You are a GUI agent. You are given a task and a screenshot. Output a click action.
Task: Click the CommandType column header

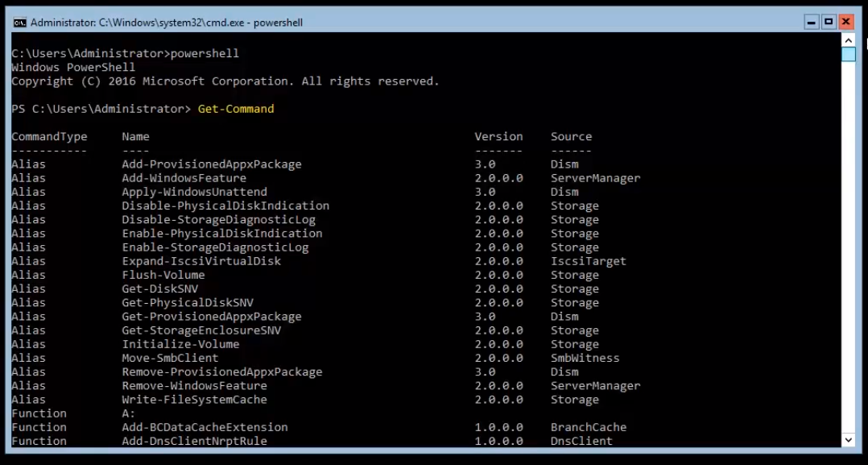click(x=49, y=136)
